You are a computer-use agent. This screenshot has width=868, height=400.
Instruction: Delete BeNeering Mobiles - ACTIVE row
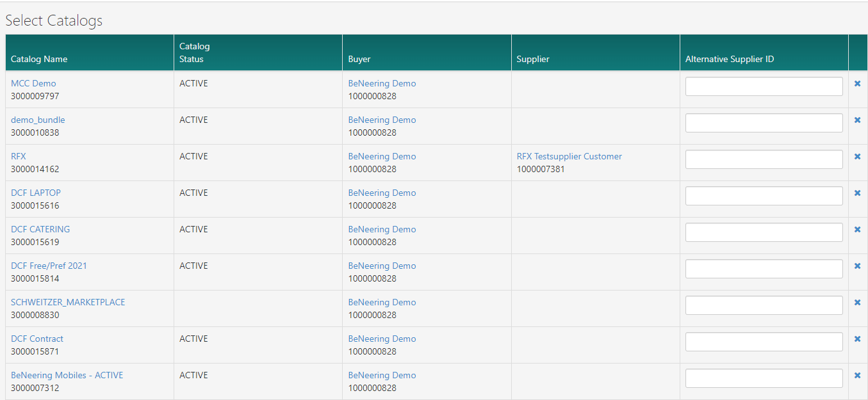point(857,376)
